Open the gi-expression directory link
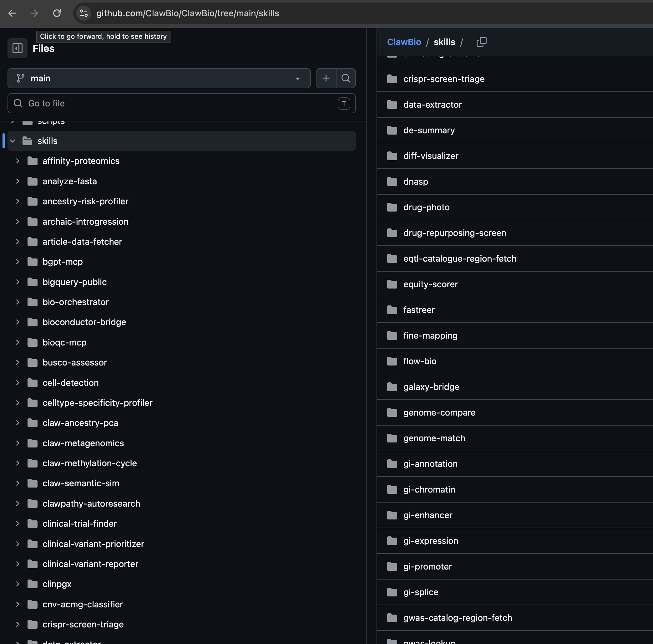Image resolution: width=653 pixels, height=644 pixels. click(431, 541)
